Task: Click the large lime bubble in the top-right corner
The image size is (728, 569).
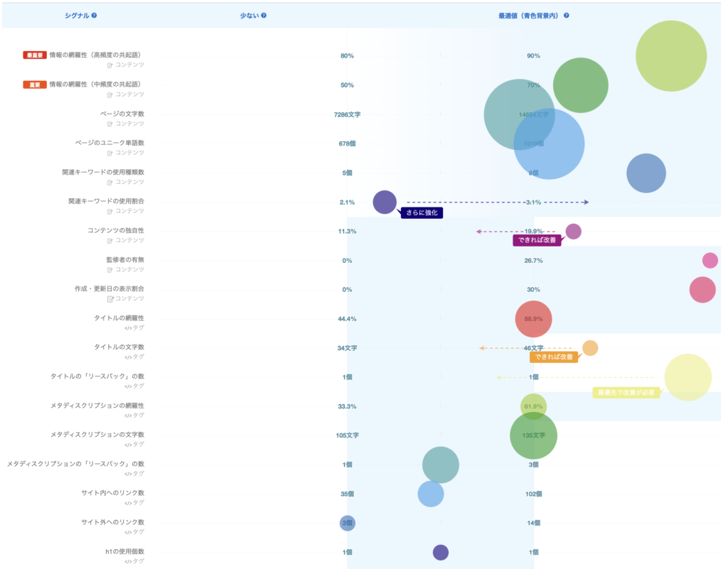Action: (670, 56)
